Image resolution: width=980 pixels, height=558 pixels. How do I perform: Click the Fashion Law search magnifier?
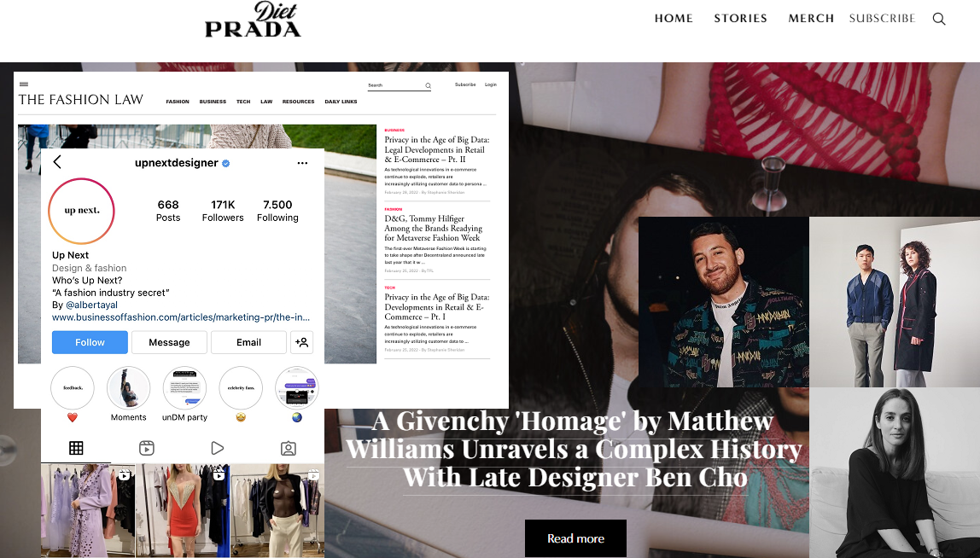click(429, 85)
